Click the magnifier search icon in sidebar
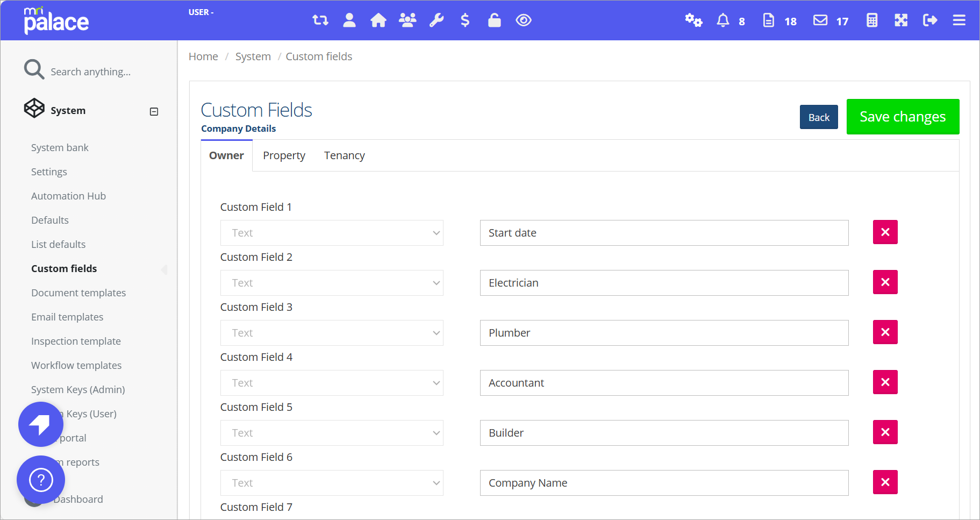 (34, 69)
